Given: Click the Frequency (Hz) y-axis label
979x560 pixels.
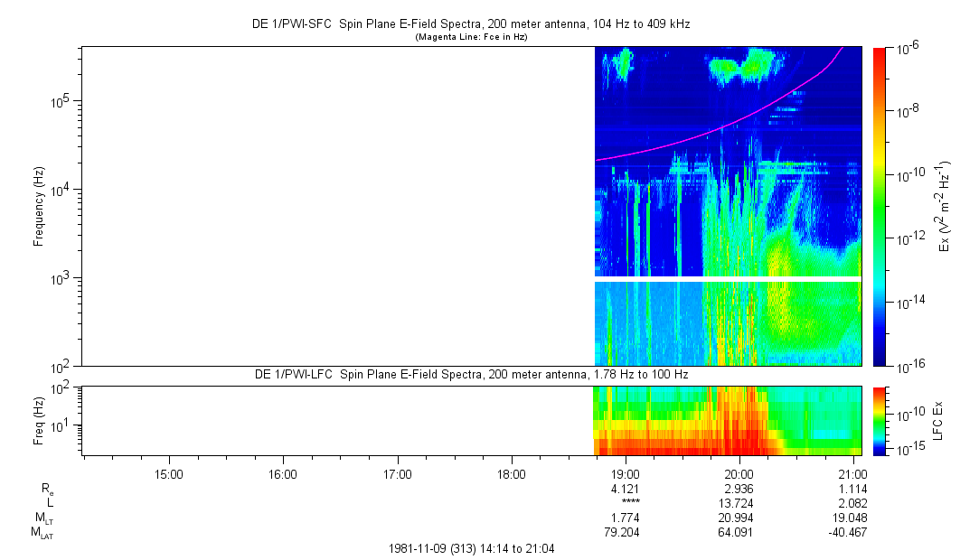Looking at the screenshot, I should (x=39, y=206).
